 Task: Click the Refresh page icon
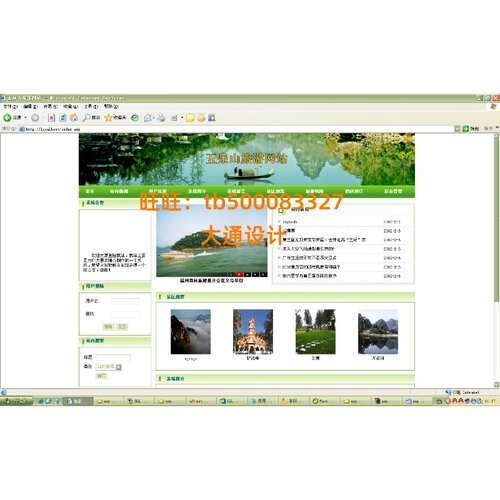pyautogui.click(x=63, y=118)
